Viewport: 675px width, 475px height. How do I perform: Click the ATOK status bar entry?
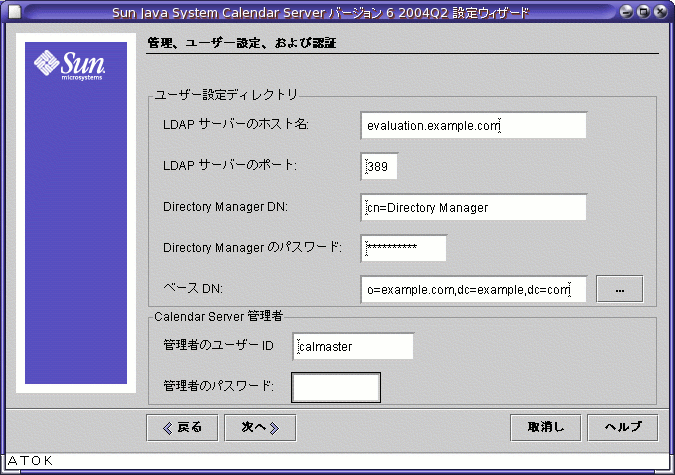(x=30, y=461)
